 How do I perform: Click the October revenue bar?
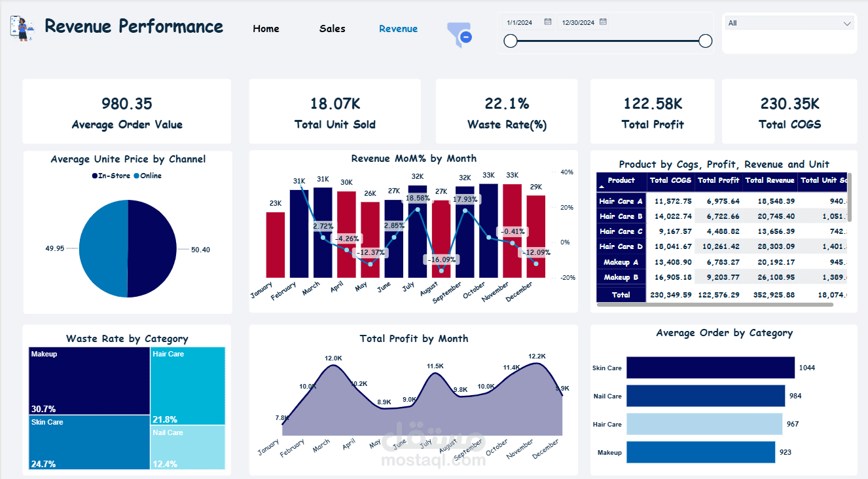point(488,231)
